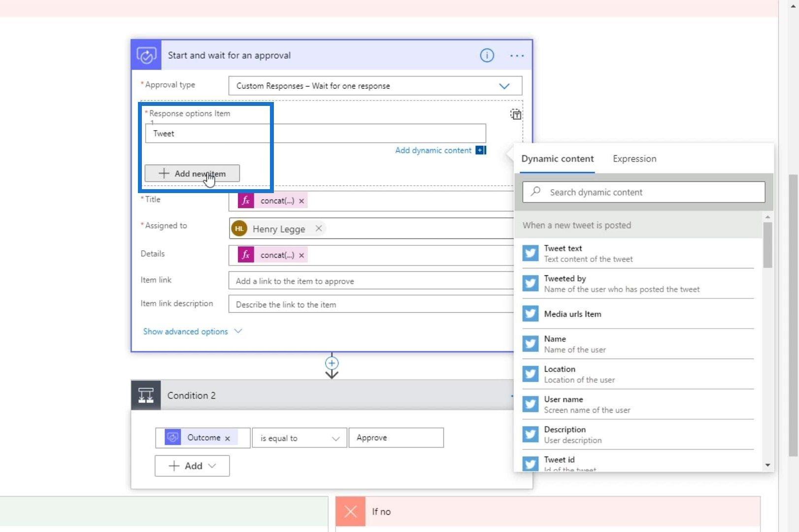Click the dynamic content scroll down arrow

click(x=767, y=465)
